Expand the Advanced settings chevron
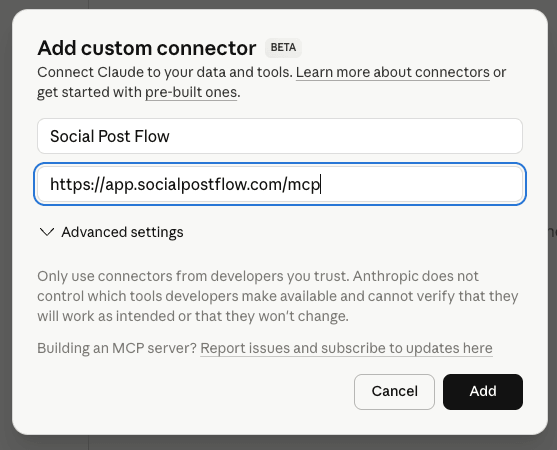Viewport: 557px width, 450px height. 47,232
